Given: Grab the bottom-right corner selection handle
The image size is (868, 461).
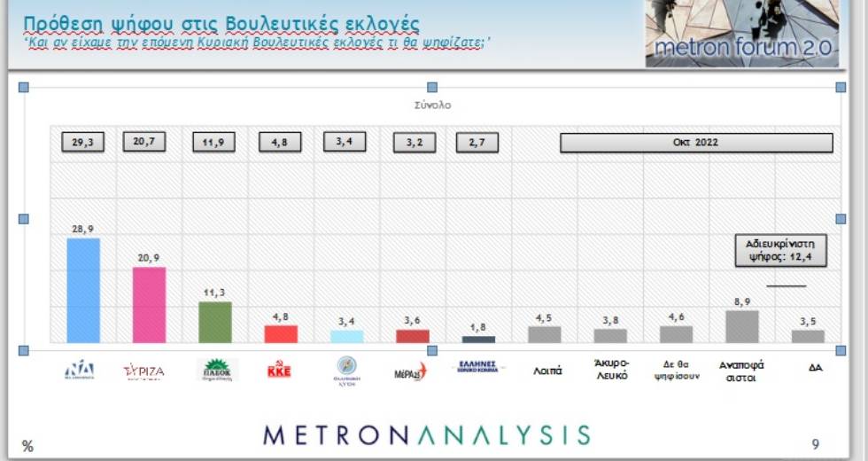Looking at the screenshot, I should [x=841, y=350].
